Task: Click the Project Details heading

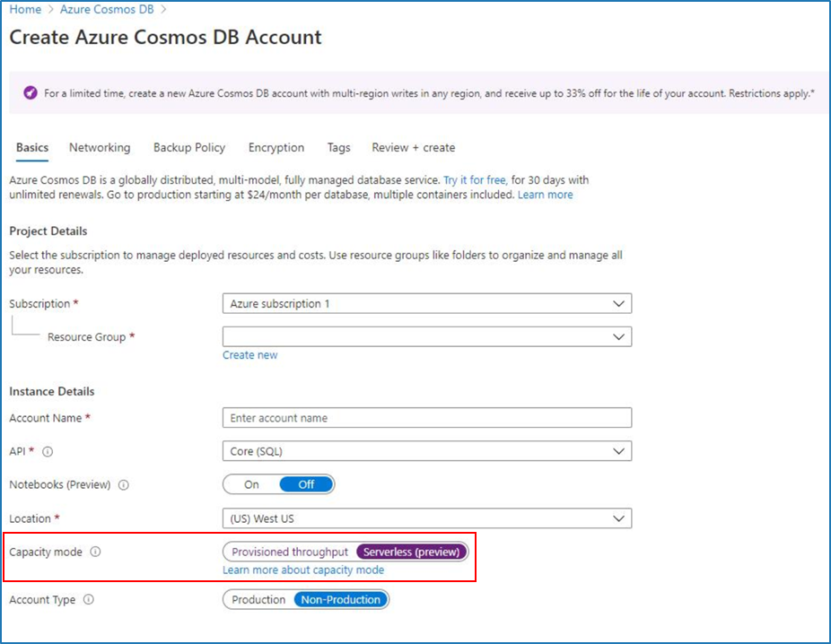Action: [x=48, y=231]
